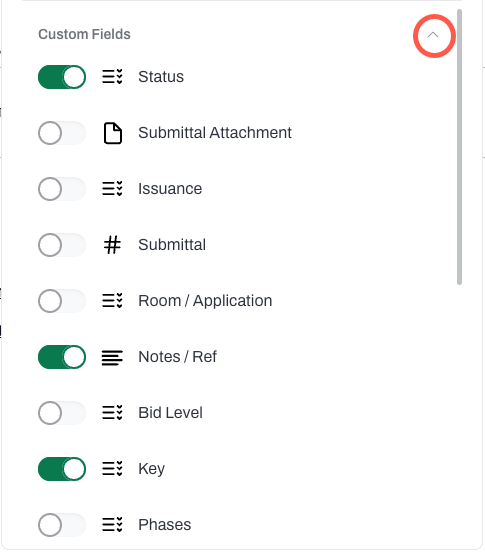This screenshot has height=556, width=485.
Task: Turn on the Phases toggle
Action: tap(62, 525)
